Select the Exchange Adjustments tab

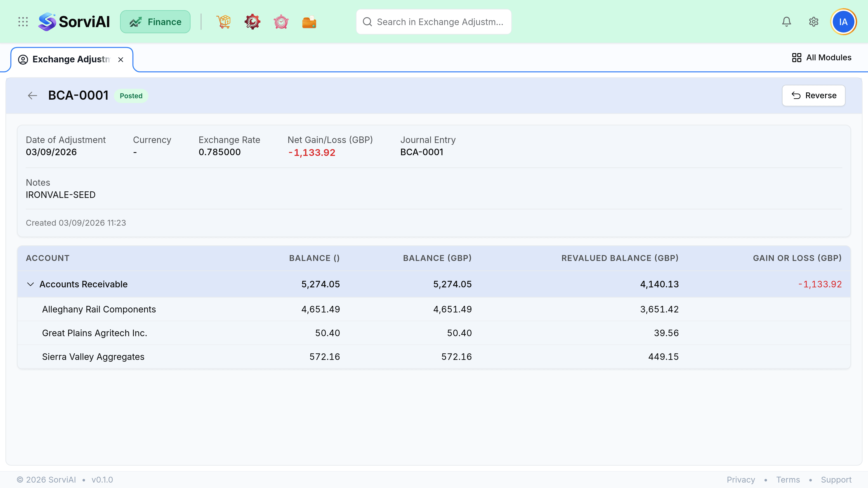pos(71,60)
